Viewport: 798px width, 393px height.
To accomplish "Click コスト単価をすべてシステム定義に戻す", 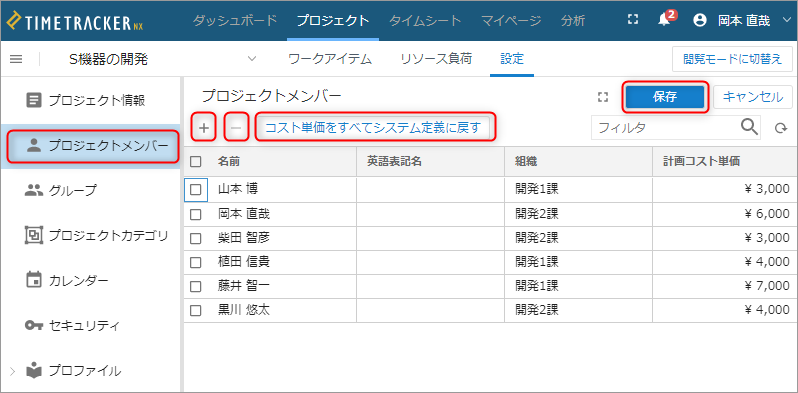I will [373, 128].
